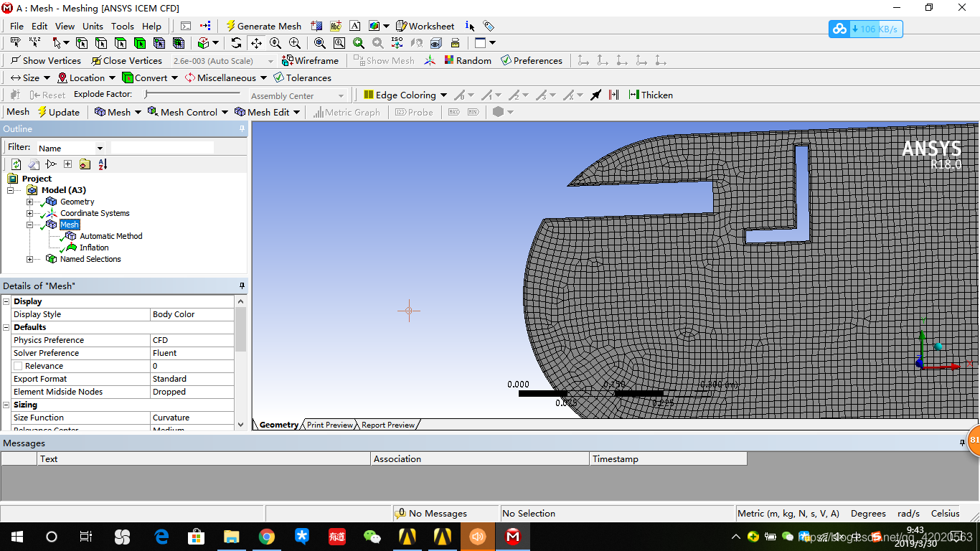Open the Tools menu
This screenshot has height=551, width=980.
click(x=122, y=26)
